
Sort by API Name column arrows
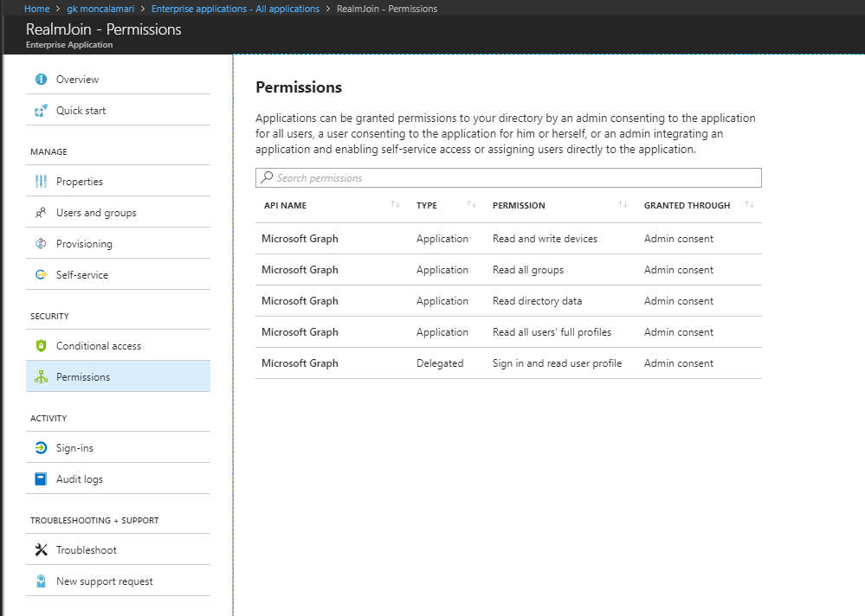(x=395, y=204)
